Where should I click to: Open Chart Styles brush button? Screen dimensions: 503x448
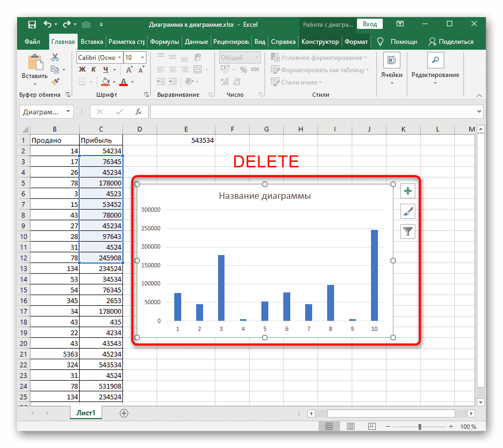[x=408, y=211]
